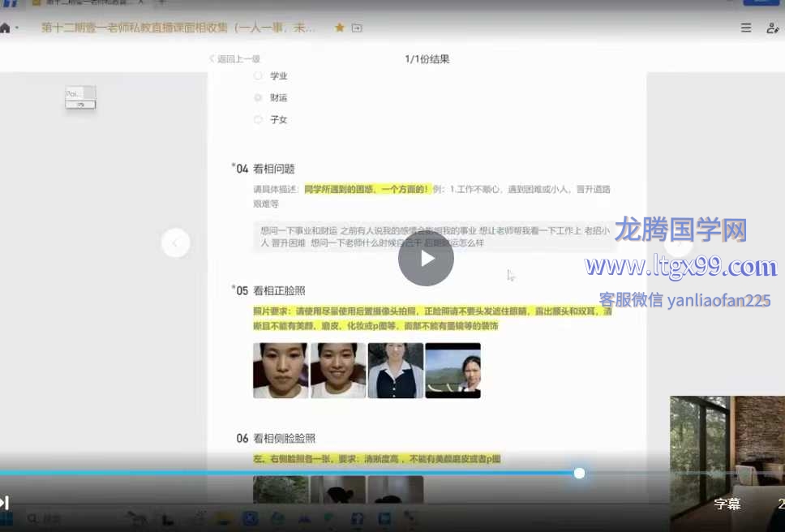
Task: Click the room camera picture-in-picture preview
Action: pyautogui.click(x=727, y=463)
